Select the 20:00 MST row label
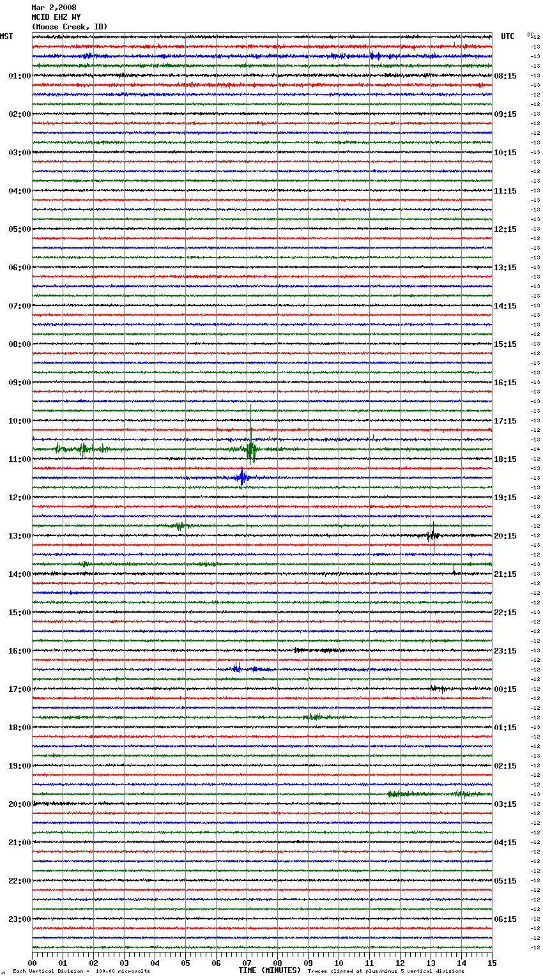This screenshot has height=980, width=543. coord(19,804)
